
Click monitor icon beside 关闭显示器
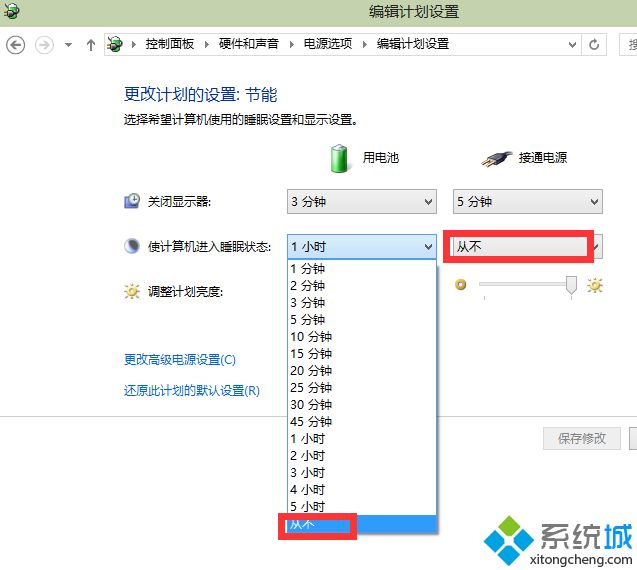[x=132, y=201]
